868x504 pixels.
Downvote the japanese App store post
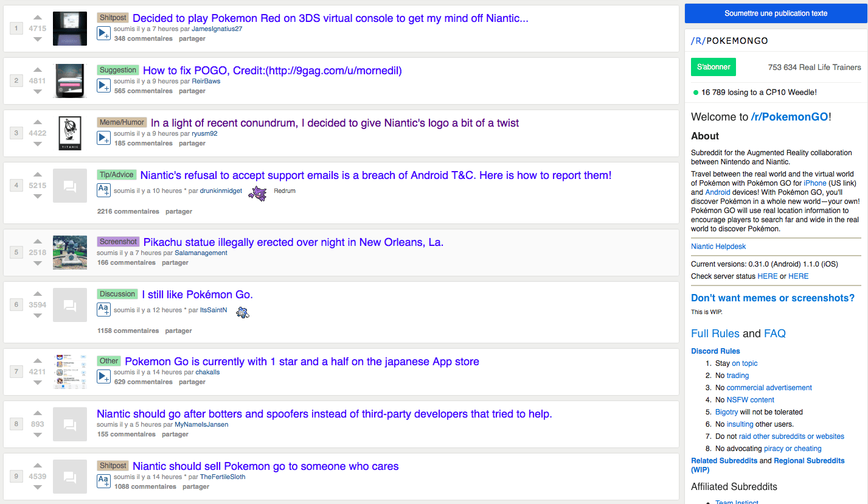click(x=38, y=382)
